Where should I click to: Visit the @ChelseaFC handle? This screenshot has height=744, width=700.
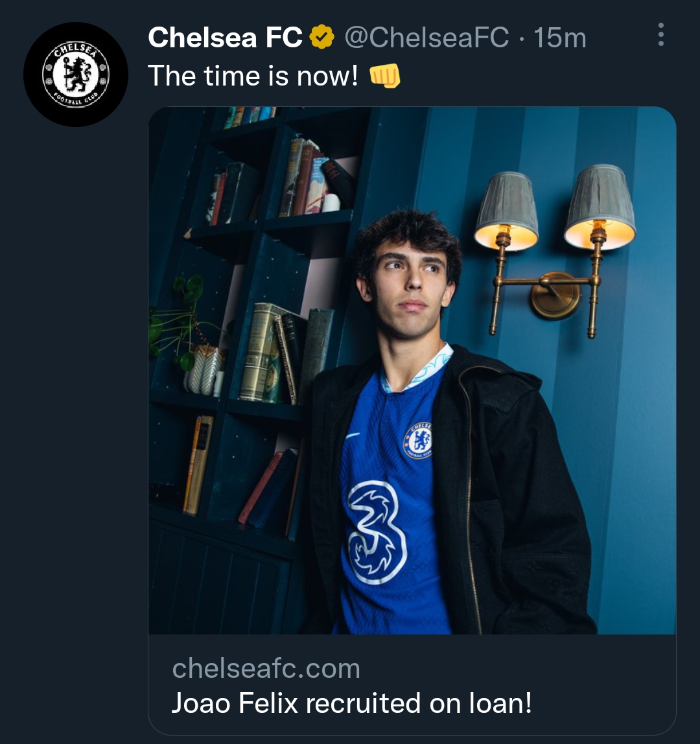(x=426, y=38)
